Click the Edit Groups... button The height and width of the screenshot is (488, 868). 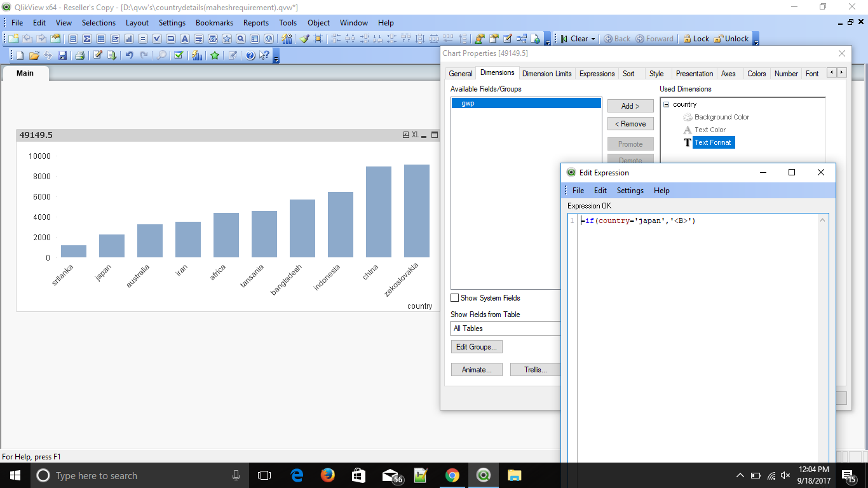(x=477, y=347)
